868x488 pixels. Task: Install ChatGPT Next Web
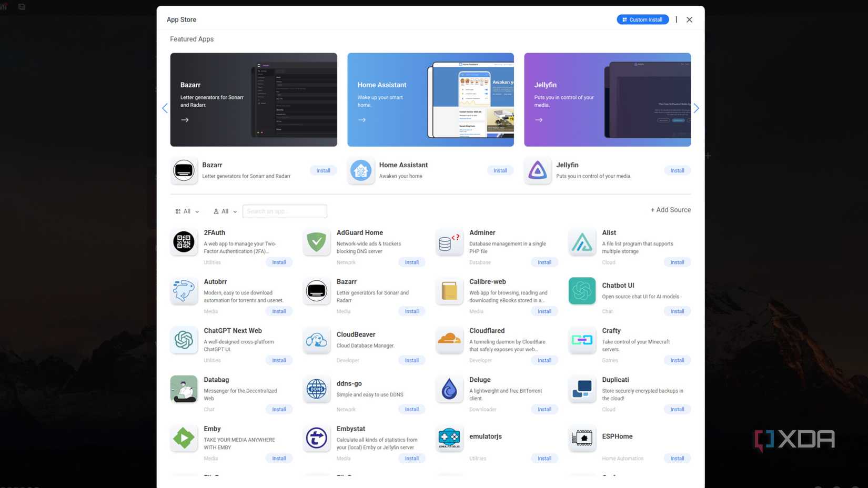pyautogui.click(x=279, y=360)
